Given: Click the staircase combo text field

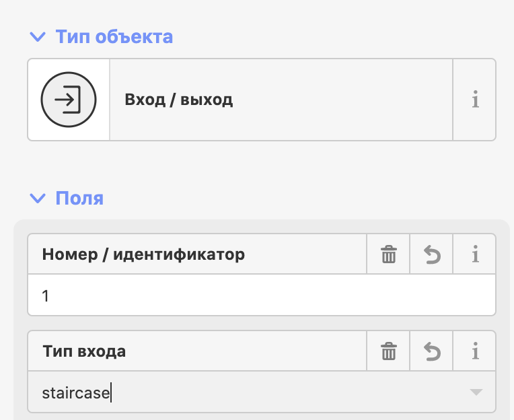Looking at the screenshot, I should pos(262,392).
